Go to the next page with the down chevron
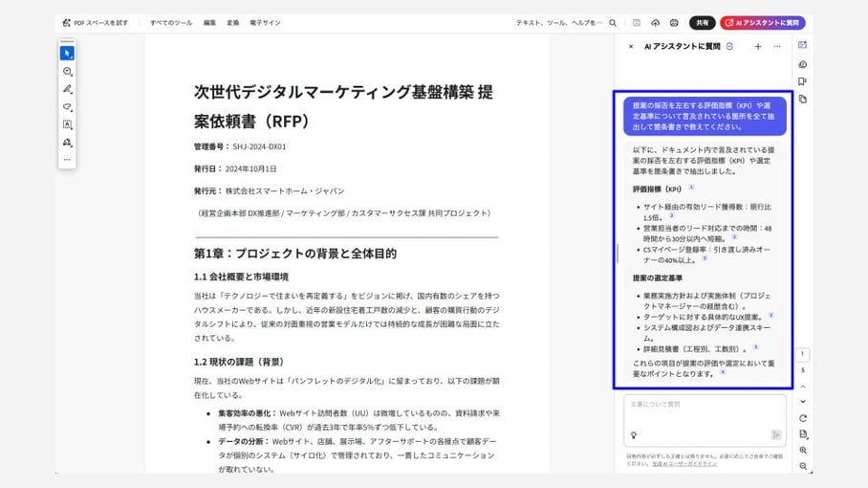The width and height of the screenshot is (868, 488). 803,401
